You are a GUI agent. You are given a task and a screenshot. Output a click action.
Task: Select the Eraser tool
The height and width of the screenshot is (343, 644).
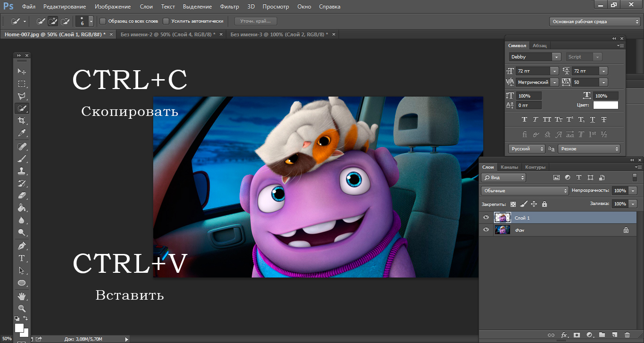[x=22, y=196]
